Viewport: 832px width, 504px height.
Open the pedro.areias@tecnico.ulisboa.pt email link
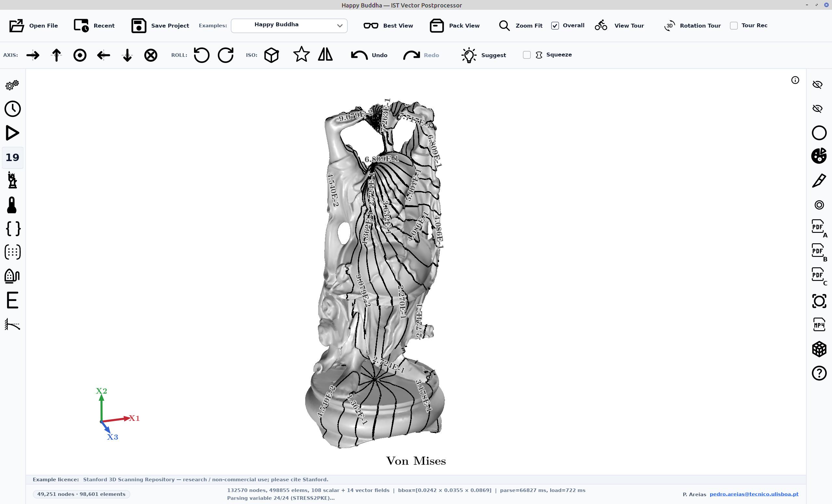pyautogui.click(x=754, y=494)
